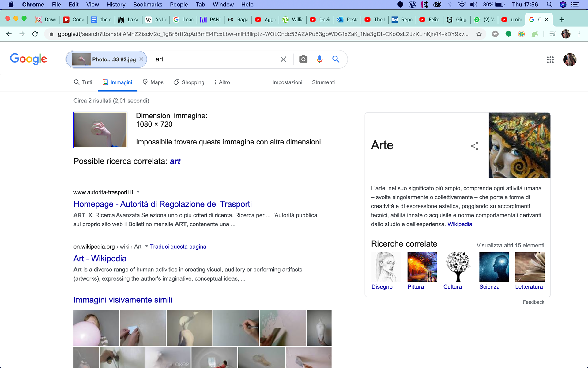Submit search with the magnifier icon
This screenshot has width=588, height=368.
(336, 59)
